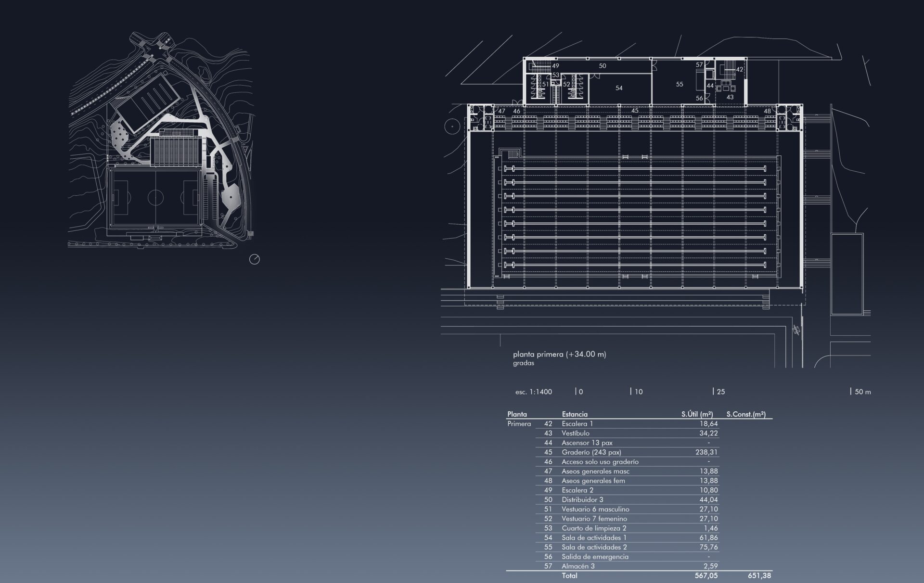This screenshot has width=924, height=583.
Task: Click the '50 m' mark on the scale bar
Action: click(861, 392)
